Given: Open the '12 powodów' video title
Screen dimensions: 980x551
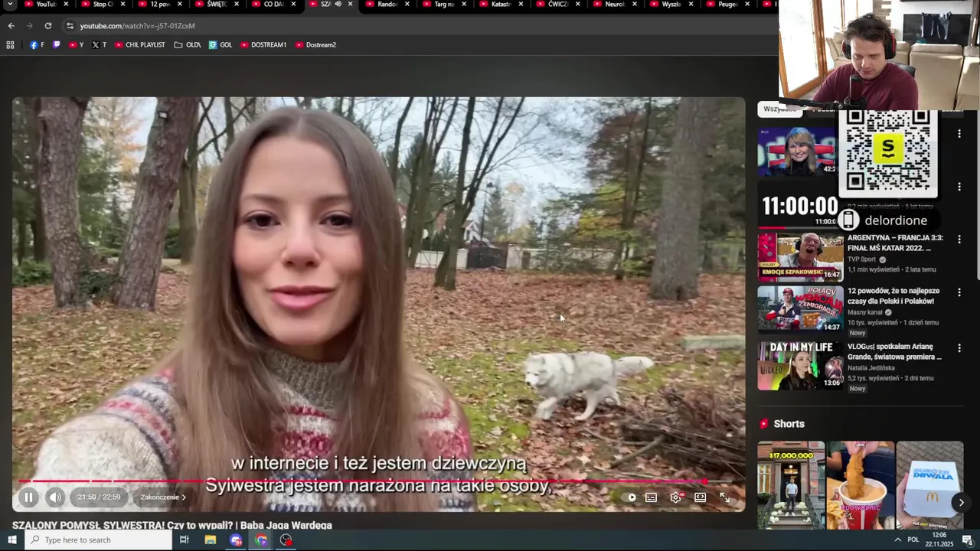Looking at the screenshot, I should click(893, 296).
